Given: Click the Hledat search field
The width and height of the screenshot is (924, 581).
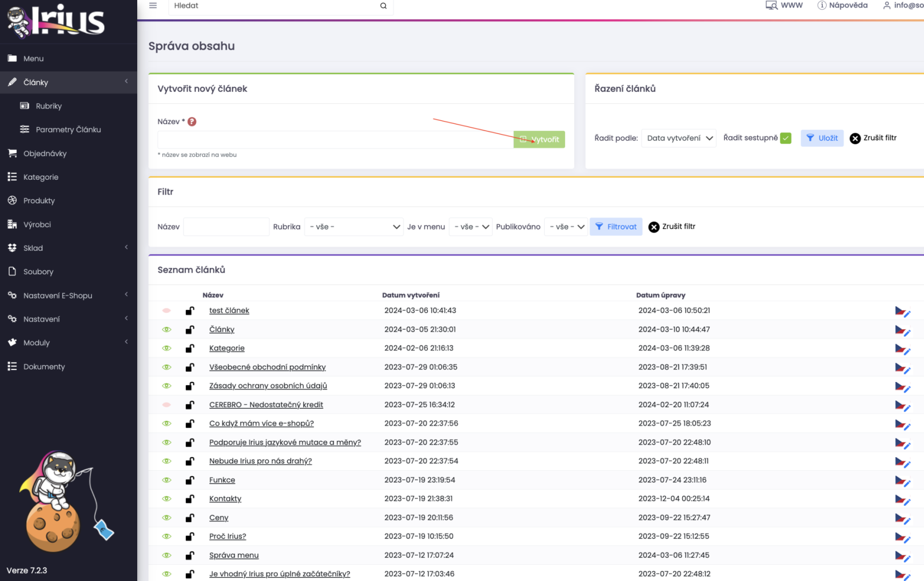Looking at the screenshot, I should click(x=274, y=6).
